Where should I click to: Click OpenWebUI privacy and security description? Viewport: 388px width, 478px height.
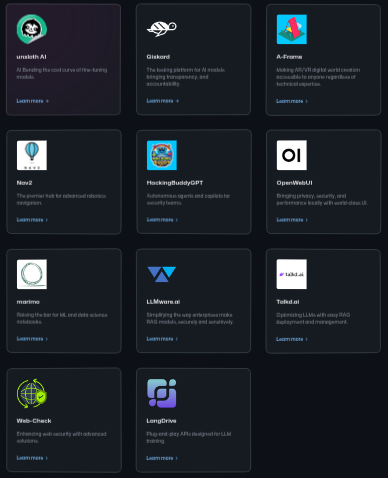click(x=322, y=199)
